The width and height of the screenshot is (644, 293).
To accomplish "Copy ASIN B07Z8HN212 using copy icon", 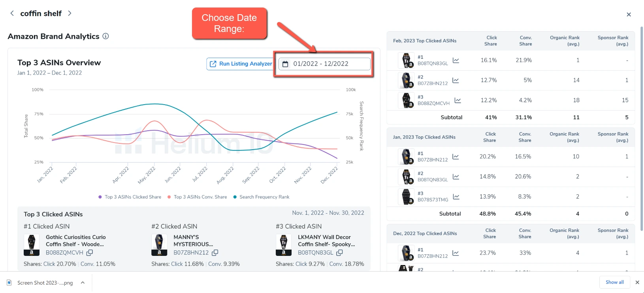I will pos(215,253).
